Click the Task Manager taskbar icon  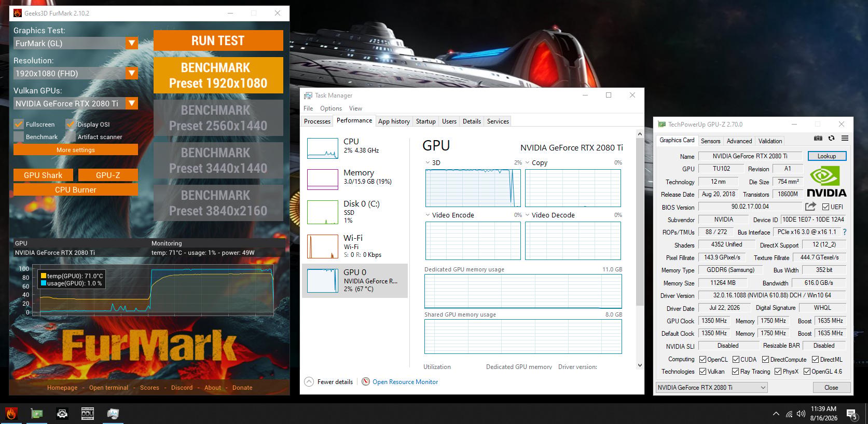pyautogui.click(x=113, y=413)
